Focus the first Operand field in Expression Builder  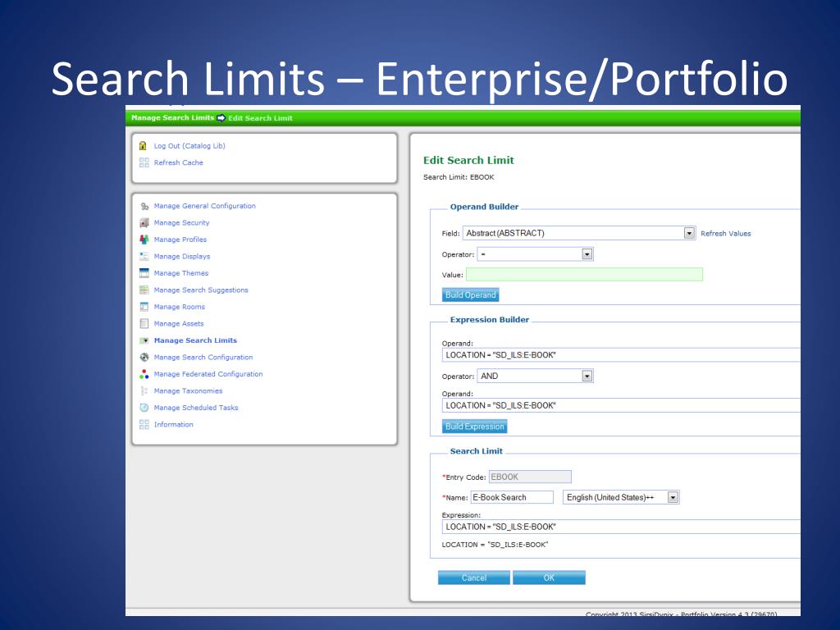(621, 355)
